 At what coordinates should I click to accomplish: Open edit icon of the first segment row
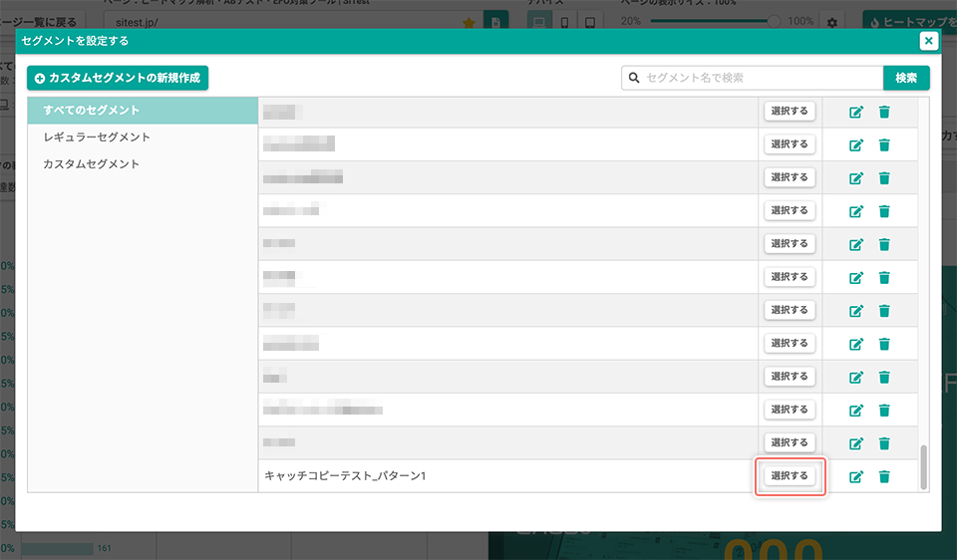(856, 112)
